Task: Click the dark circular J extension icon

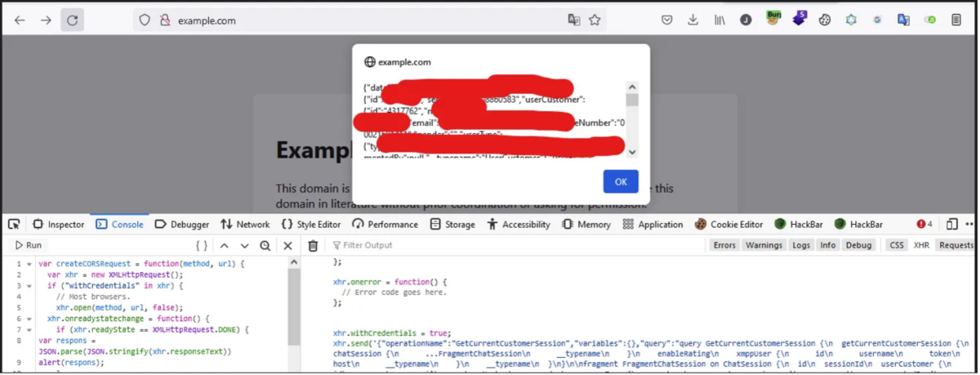Action: [x=746, y=20]
